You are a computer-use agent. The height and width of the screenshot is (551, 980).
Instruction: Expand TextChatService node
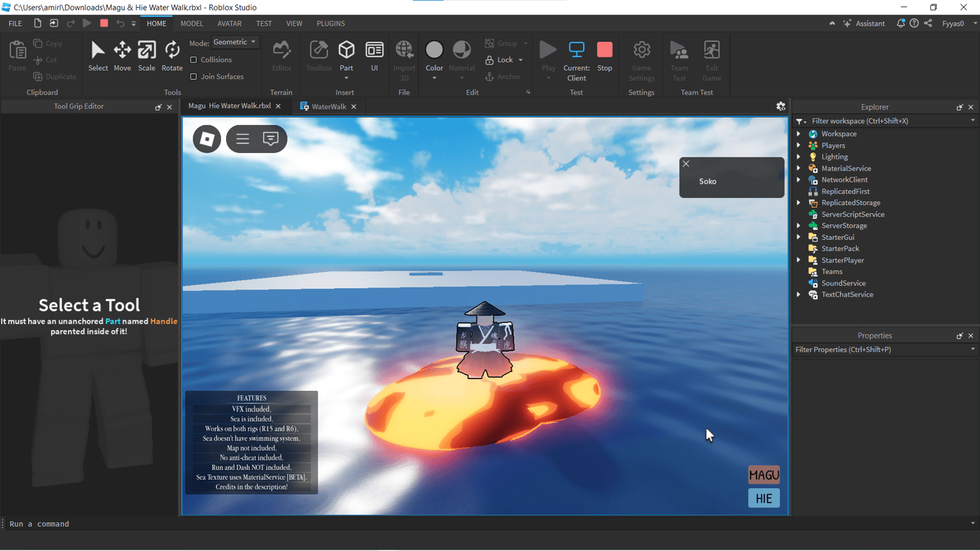(798, 294)
